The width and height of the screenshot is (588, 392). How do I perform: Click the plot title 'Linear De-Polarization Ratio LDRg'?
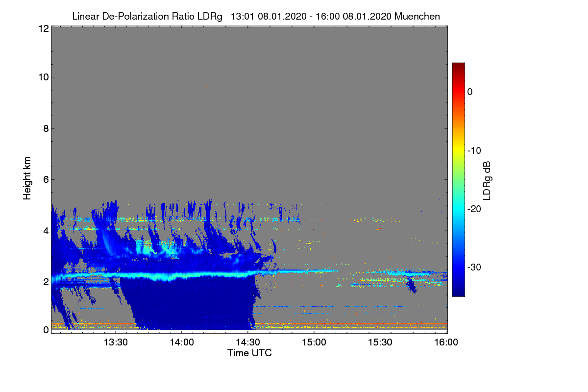click(x=147, y=17)
